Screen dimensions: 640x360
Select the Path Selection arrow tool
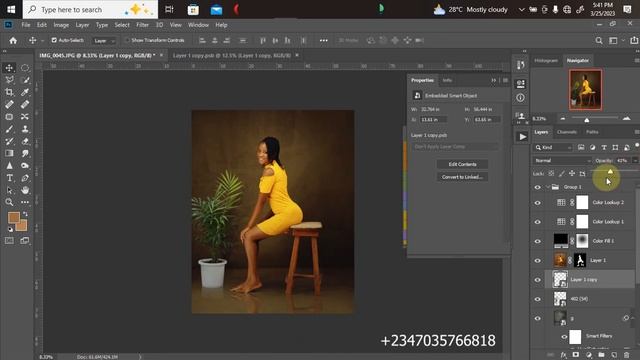[x=9, y=190]
